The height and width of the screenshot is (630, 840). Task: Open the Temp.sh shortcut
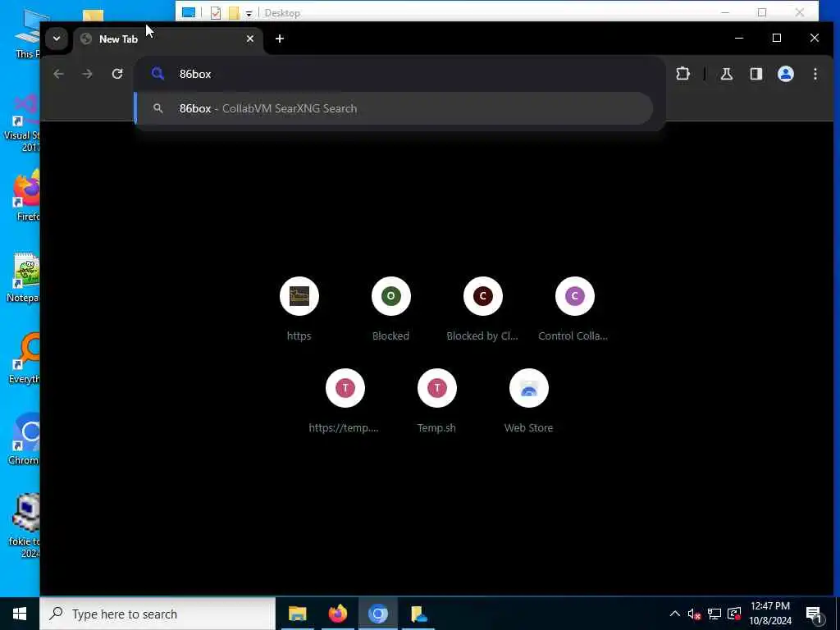pyautogui.click(x=437, y=400)
